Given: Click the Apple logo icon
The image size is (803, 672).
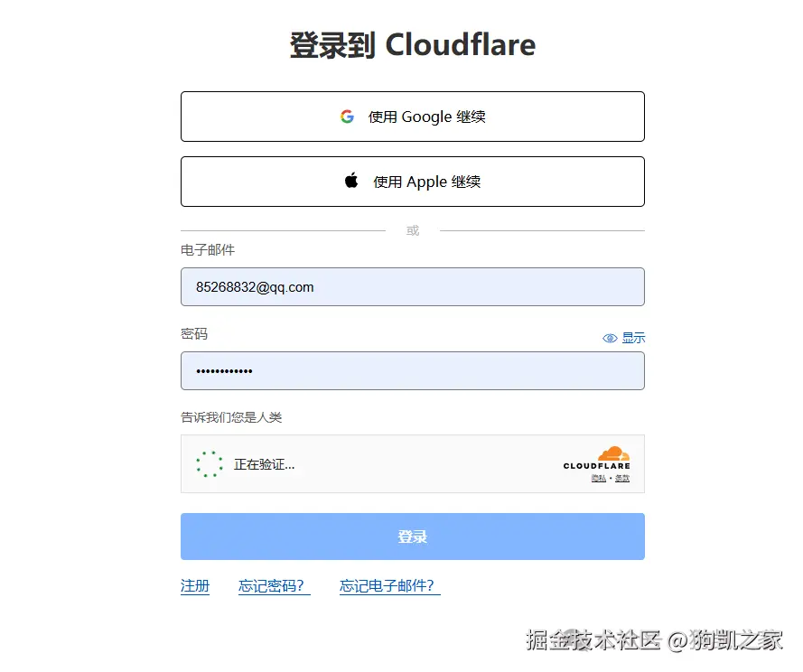Looking at the screenshot, I should pos(352,181).
